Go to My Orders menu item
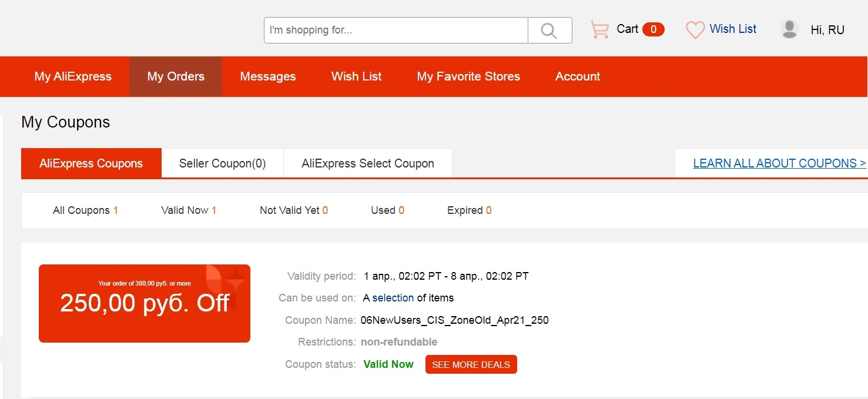Screen dimensions: 868x399 click(x=176, y=76)
